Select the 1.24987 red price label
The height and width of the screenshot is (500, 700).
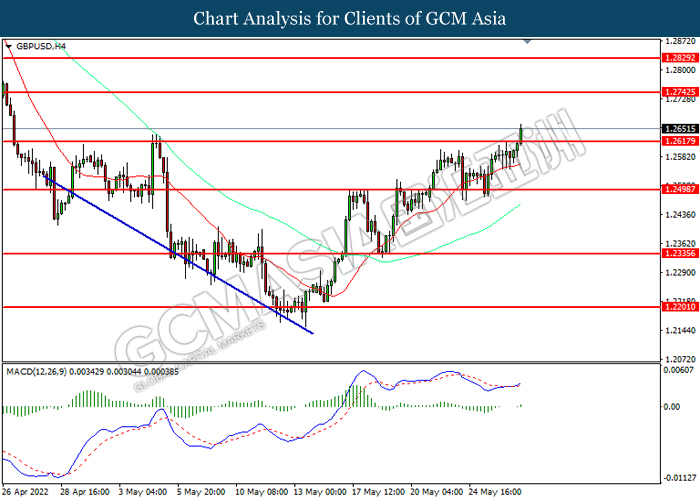coord(680,189)
